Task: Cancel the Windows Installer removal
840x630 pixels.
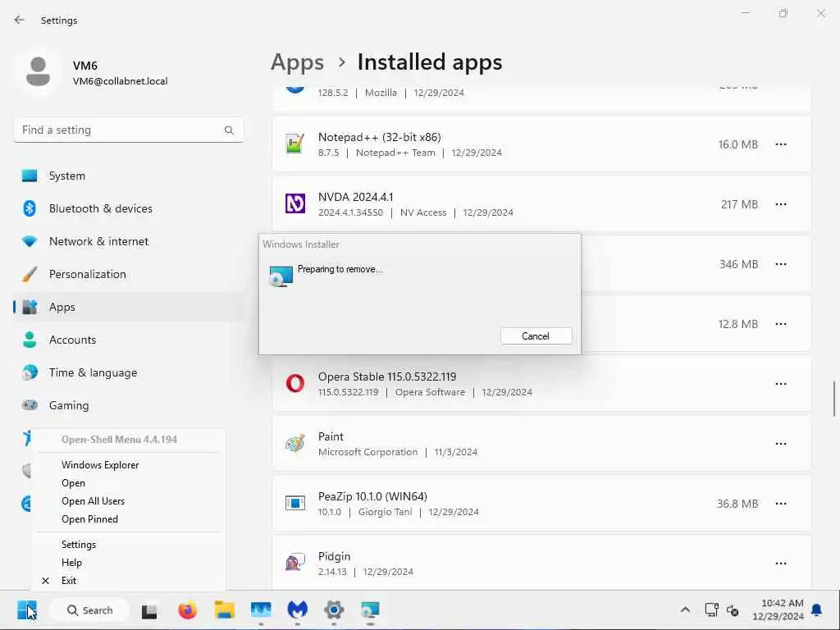Action: (536, 336)
